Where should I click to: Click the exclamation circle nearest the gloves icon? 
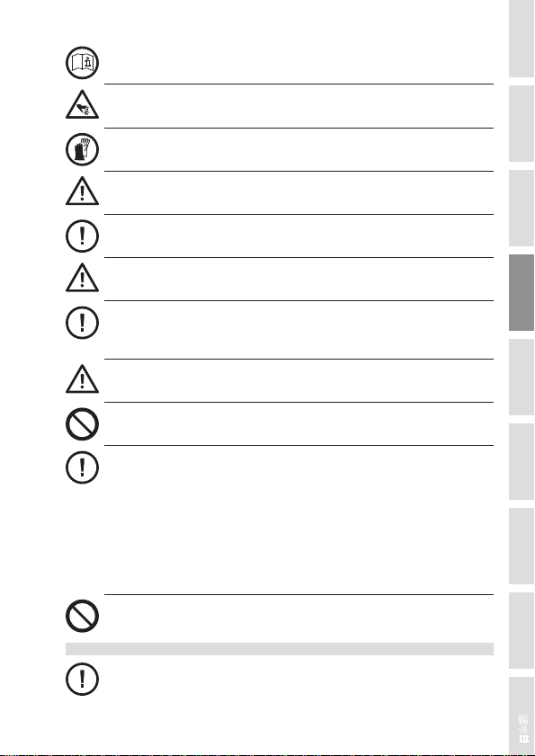82,236
